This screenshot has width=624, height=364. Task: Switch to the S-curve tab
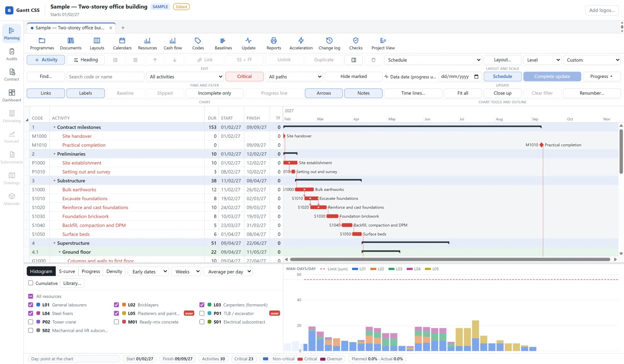coord(67,271)
